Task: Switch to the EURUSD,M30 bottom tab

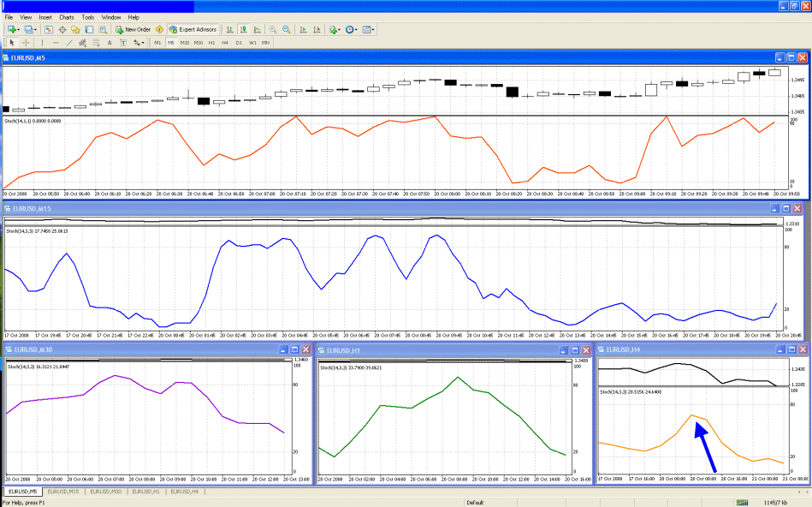Action: pyautogui.click(x=105, y=492)
